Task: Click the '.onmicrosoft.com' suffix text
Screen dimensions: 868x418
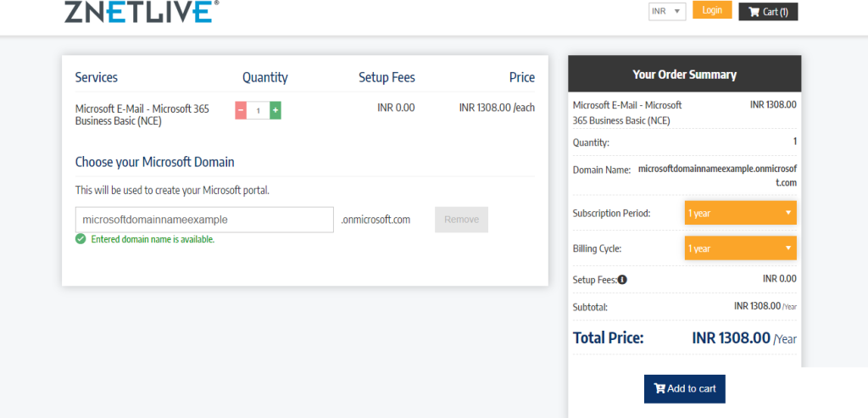Action: pos(376,220)
